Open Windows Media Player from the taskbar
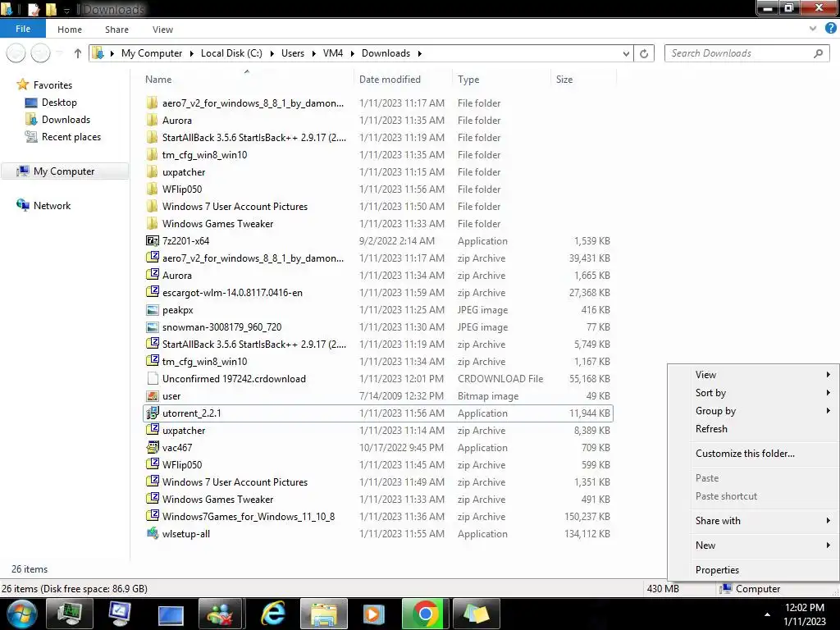 [x=373, y=614]
